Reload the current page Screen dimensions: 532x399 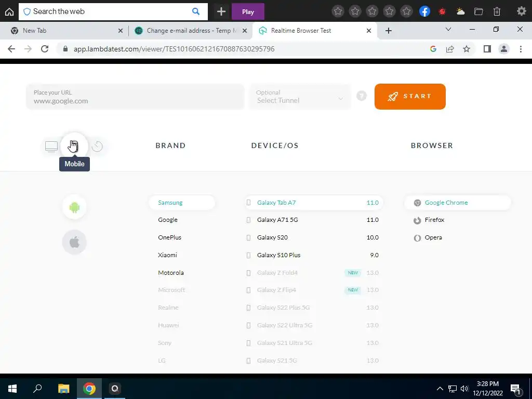pyautogui.click(x=45, y=49)
